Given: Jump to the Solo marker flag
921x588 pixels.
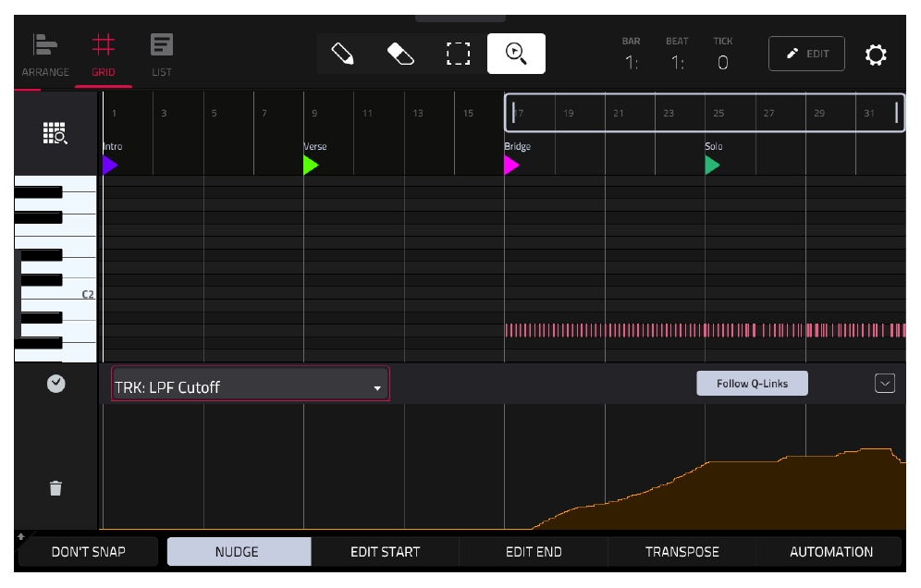Looking at the screenshot, I should [713, 165].
